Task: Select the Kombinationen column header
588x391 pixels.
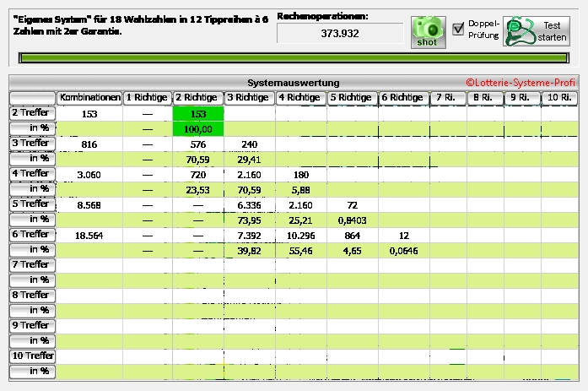Action: (89, 98)
